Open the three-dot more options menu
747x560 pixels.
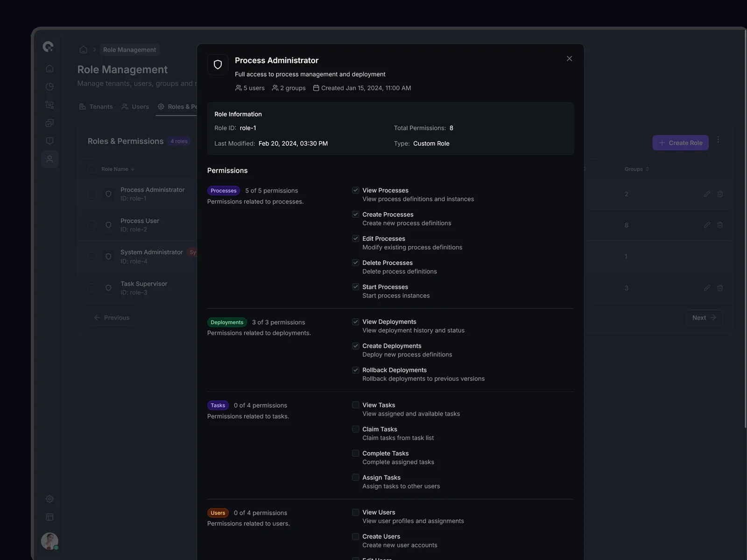coord(718,140)
